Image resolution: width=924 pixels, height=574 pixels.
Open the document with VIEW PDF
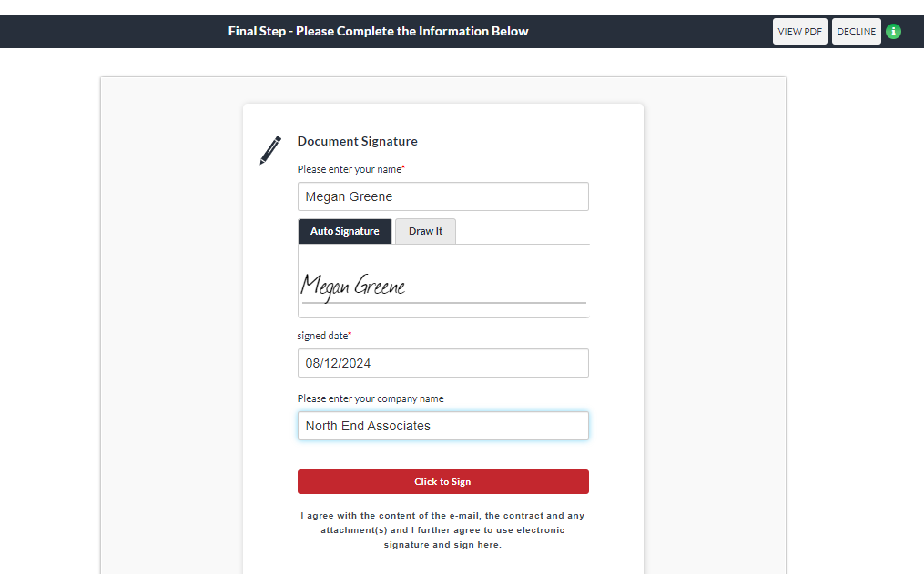click(800, 31)
